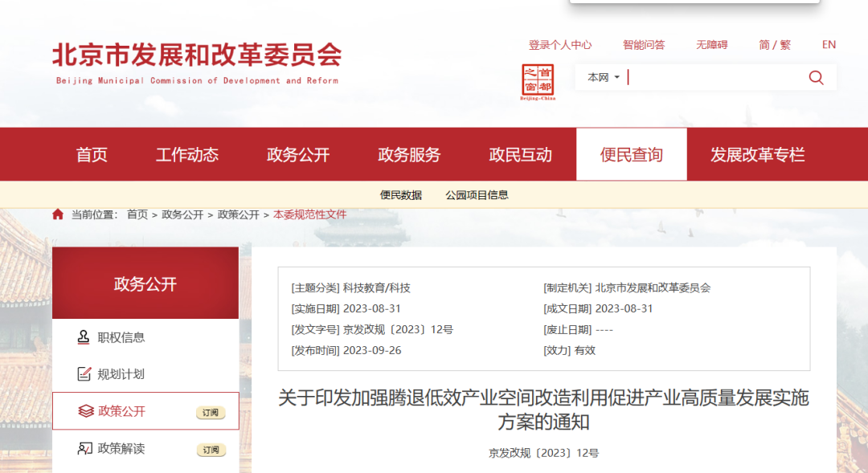The height and width of the screenshot is (473, 868).
Task: Enable 无障碍 accessibility mode
Action: click(x=710, y=44)
